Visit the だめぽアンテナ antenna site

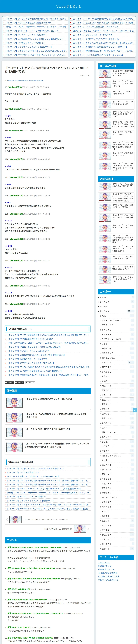tap(105, 566)
